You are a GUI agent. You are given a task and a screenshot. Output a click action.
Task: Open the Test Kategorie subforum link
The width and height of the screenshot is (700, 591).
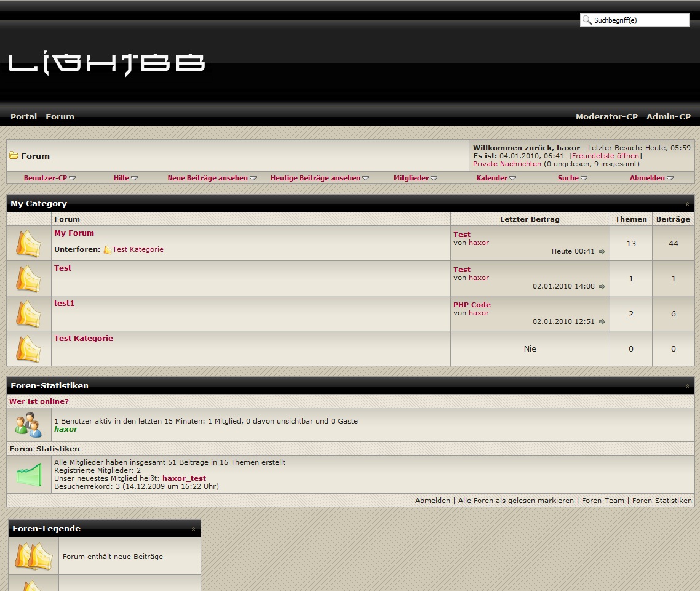click(138, 249)
